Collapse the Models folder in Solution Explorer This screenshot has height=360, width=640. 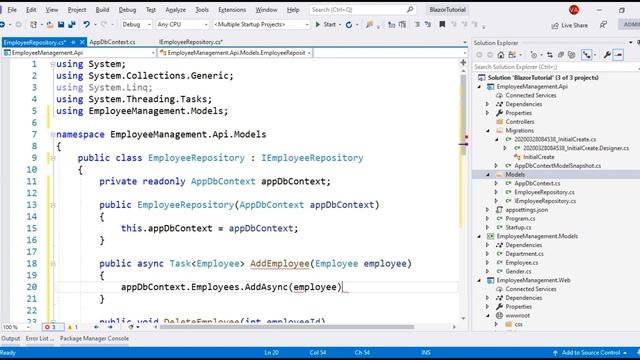pos(488,175)
